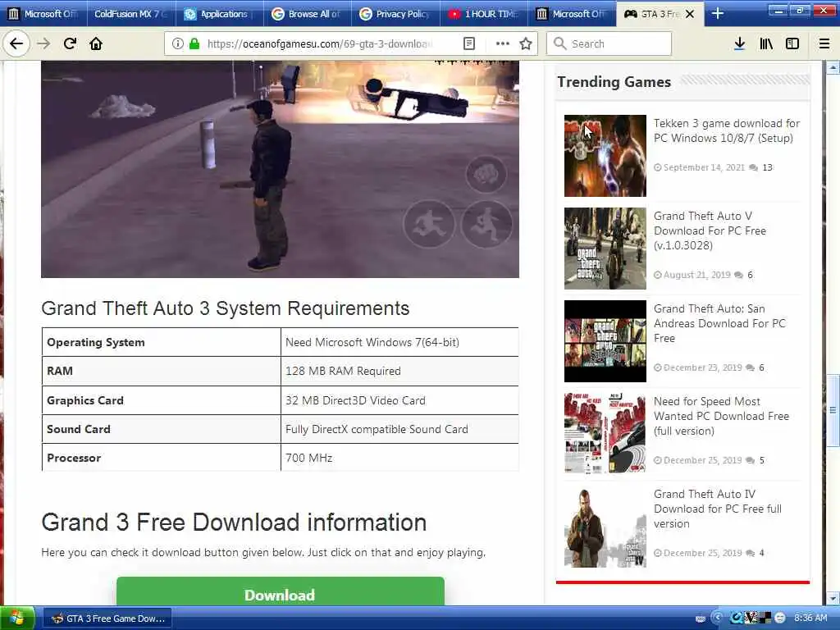This screenshot has width=840, height=630.
Task: Open the downloads panel
Action: pos(739,43)
